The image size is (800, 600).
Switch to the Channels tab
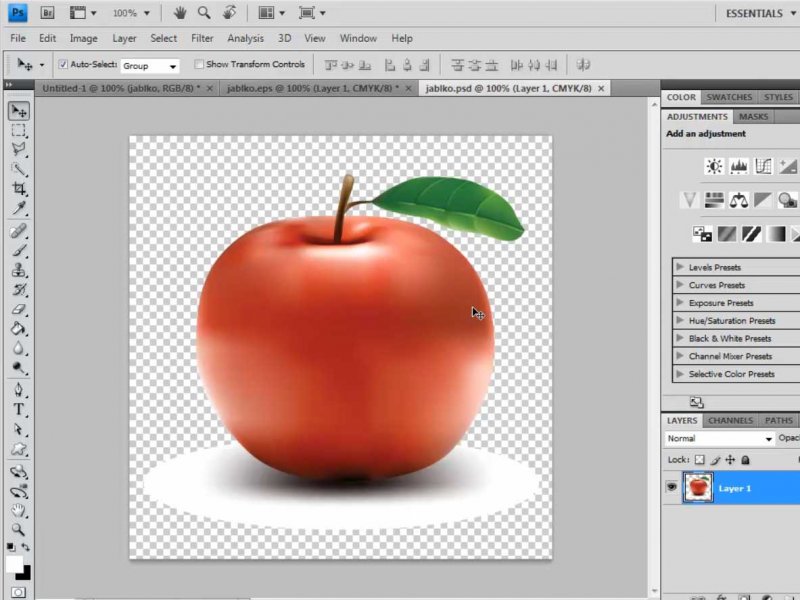[x=729, y=421]
